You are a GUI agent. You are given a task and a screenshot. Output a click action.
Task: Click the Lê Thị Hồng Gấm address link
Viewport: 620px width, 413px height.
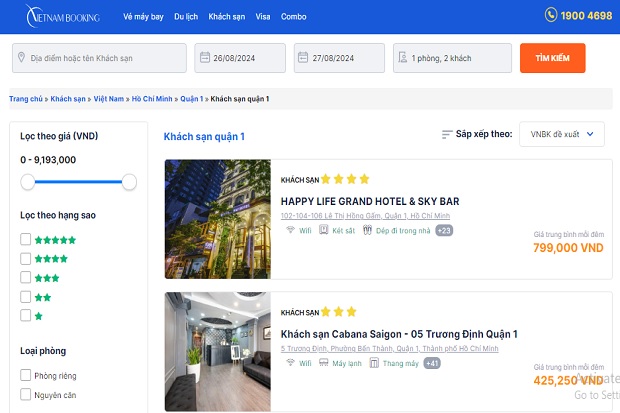(365, 216)
